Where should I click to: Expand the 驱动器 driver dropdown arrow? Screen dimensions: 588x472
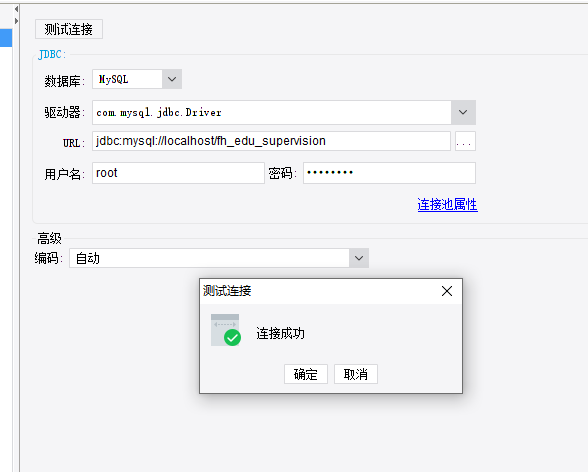click(463, 112)
